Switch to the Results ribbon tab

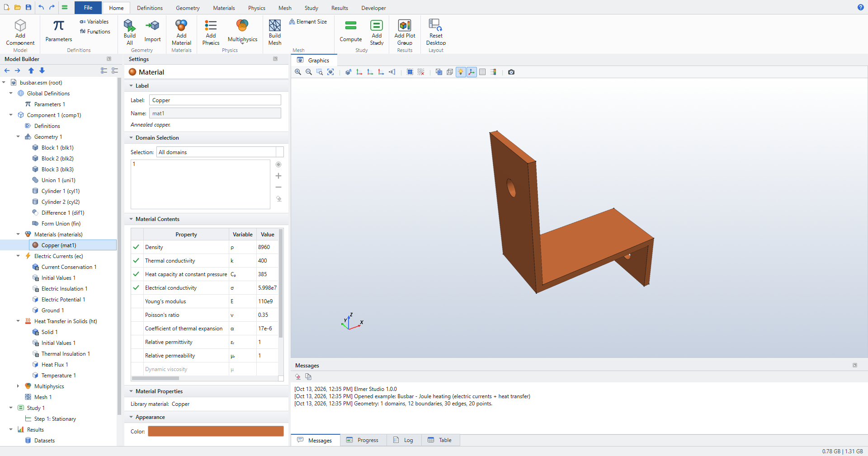[340, 8]
